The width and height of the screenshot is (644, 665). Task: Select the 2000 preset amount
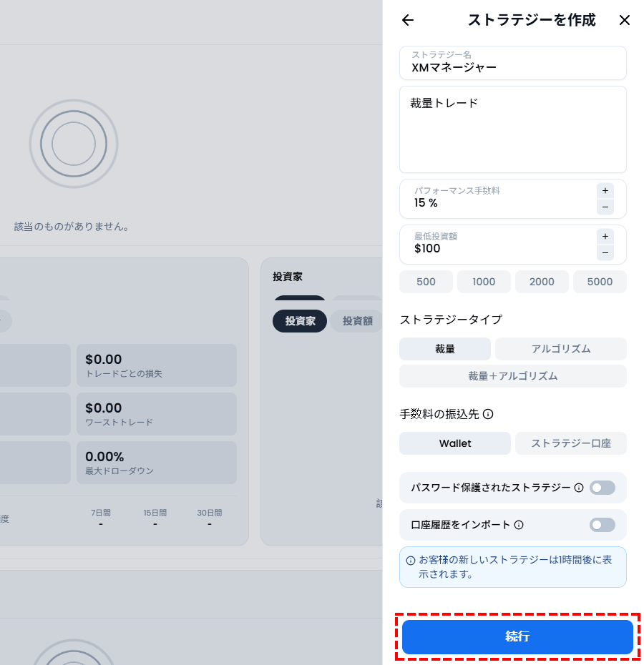coord(542,282)
